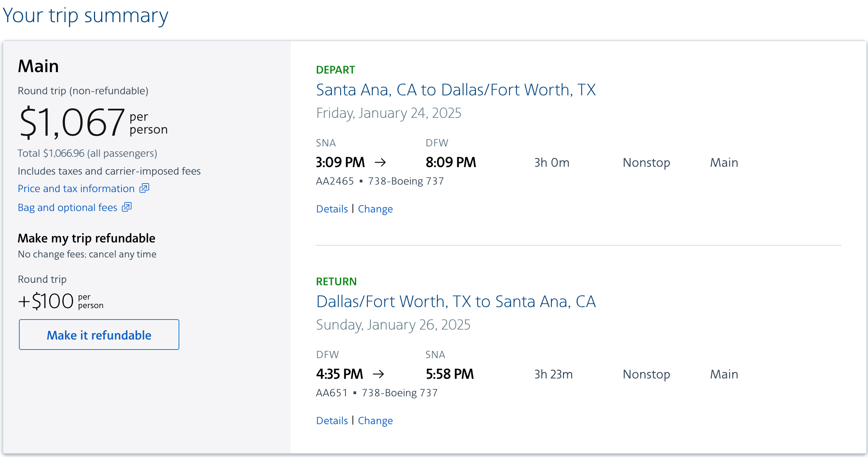The image size is (868, 457).
Task: Click the Main cabin label on the depart flight
Action: [724, 162]
